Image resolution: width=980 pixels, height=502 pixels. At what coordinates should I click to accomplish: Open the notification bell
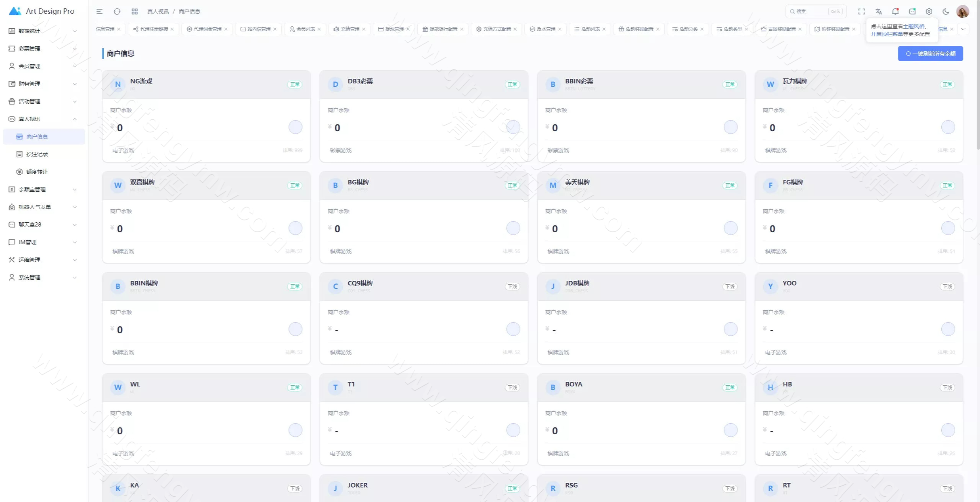point(895,11)
